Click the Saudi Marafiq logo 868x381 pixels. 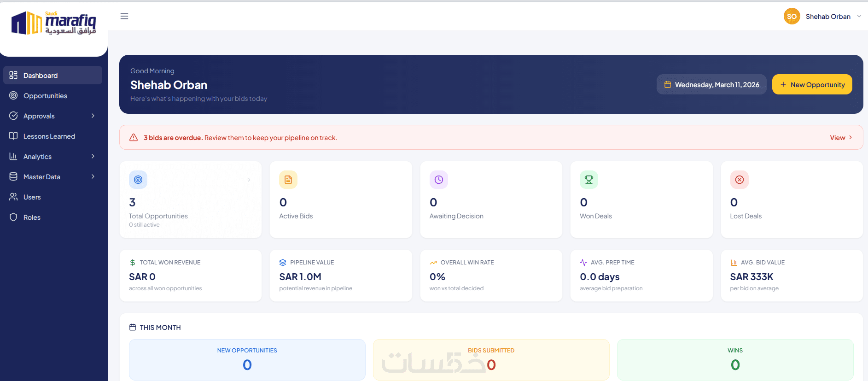click(54, 23)
